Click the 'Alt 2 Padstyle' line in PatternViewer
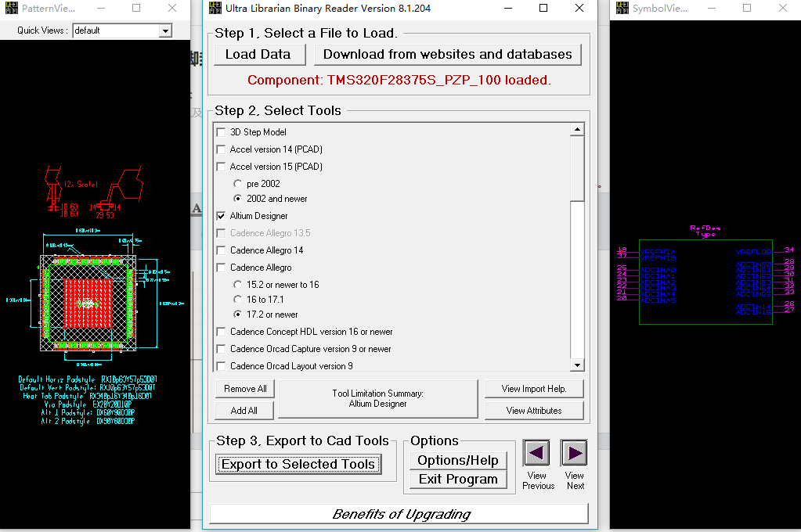801x532 pixels. pyautogui.click(x=88, y=421)
